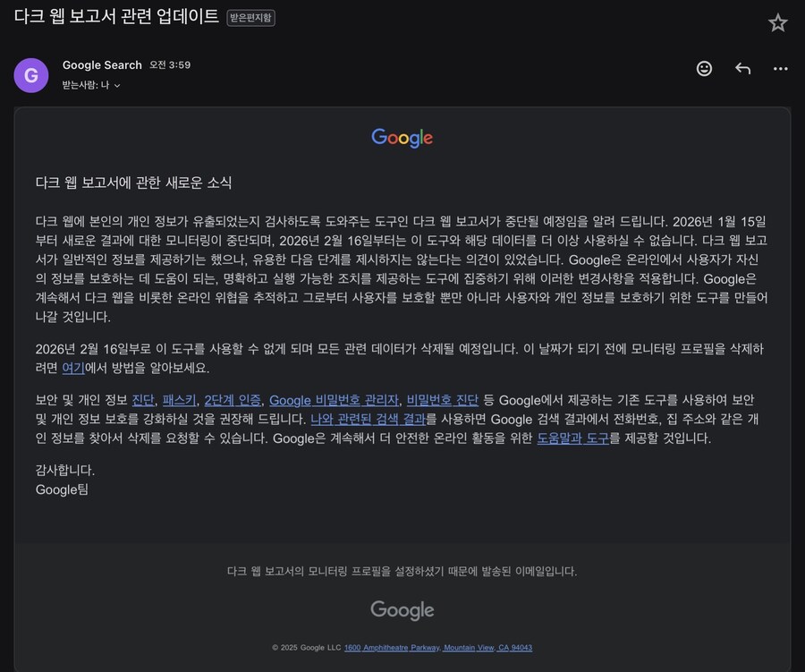The height and width of the screenshot is (672, 805).
Task: Select the 받은편지함 label chip
Action: tap(249, 17)
